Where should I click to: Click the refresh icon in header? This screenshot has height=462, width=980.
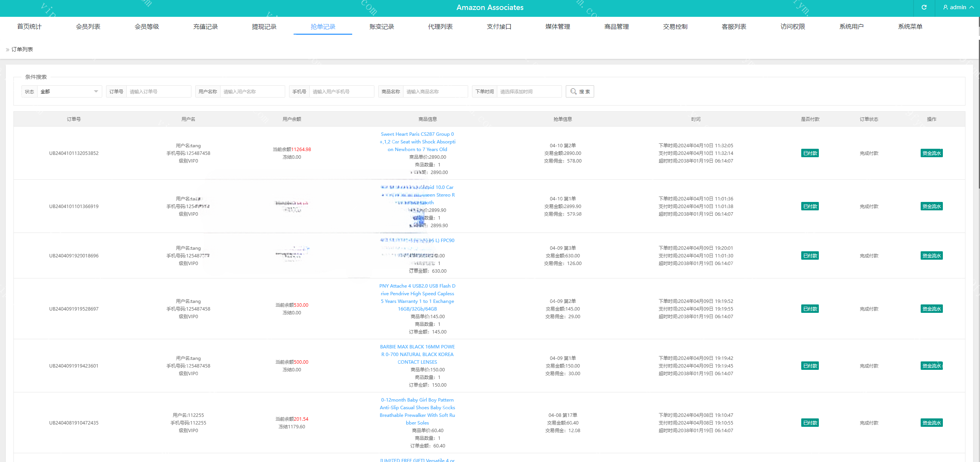click(924, 7)
